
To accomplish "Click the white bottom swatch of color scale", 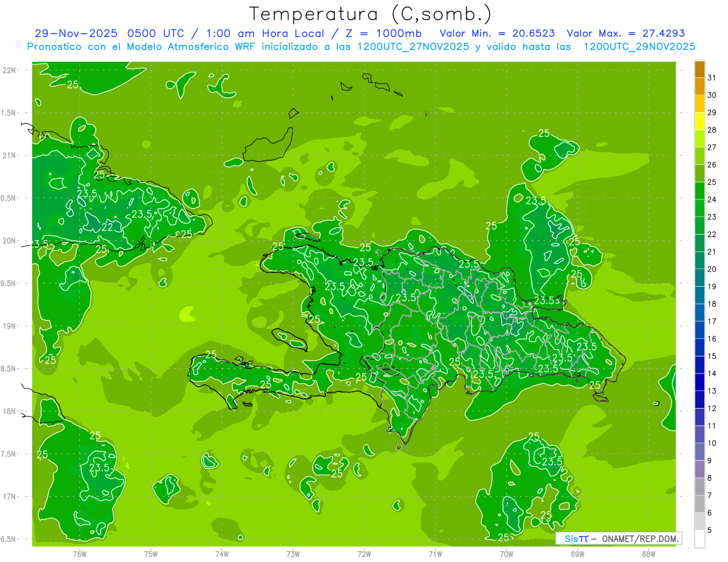I will pos(699,539).
